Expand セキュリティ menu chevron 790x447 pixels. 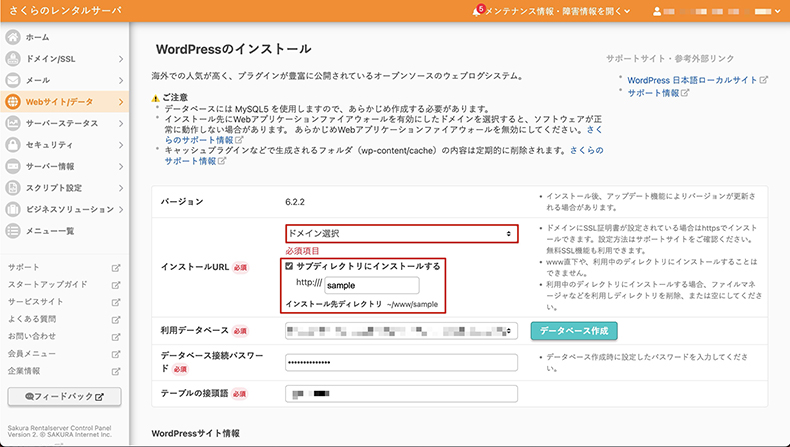pos(121,145)
